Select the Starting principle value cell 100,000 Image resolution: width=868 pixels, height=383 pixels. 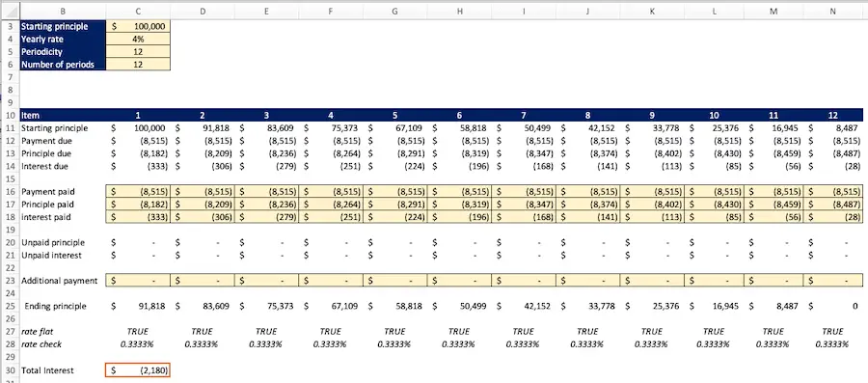pos(137,26)
